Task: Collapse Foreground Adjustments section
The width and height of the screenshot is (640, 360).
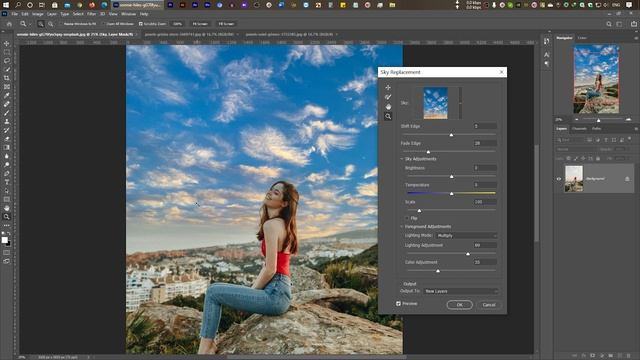Action: (x=402, y=227)
